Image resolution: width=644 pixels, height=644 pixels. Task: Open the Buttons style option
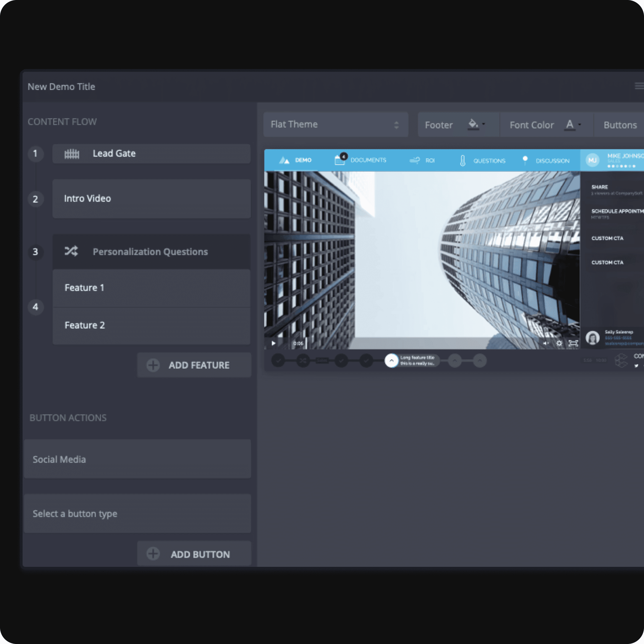[620, 125]
